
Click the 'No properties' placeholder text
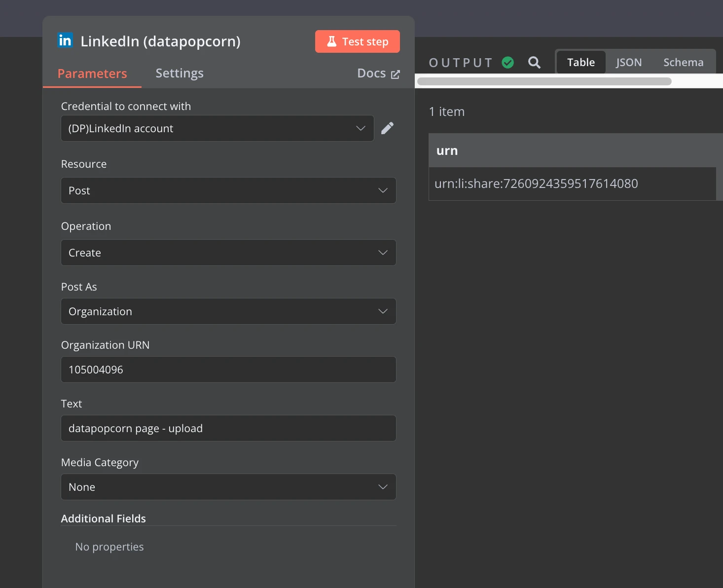(x=109, y=547)
